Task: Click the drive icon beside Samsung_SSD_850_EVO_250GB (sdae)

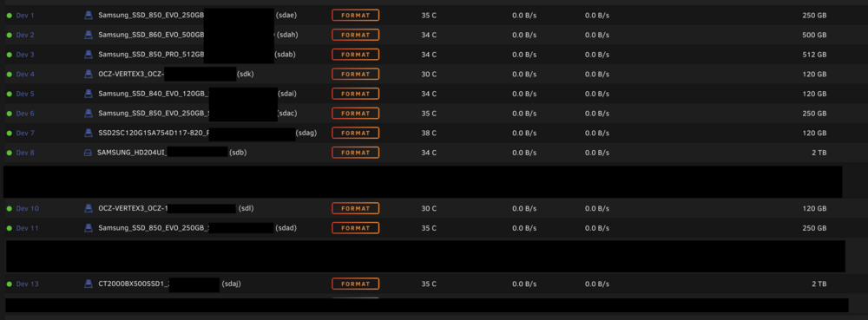Action: click(88, 16)
